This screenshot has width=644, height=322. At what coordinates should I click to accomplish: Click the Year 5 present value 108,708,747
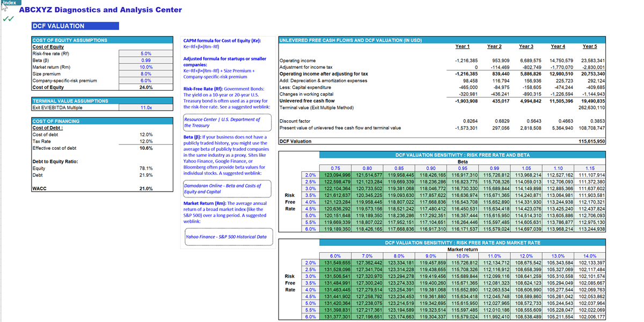(592, 128)
